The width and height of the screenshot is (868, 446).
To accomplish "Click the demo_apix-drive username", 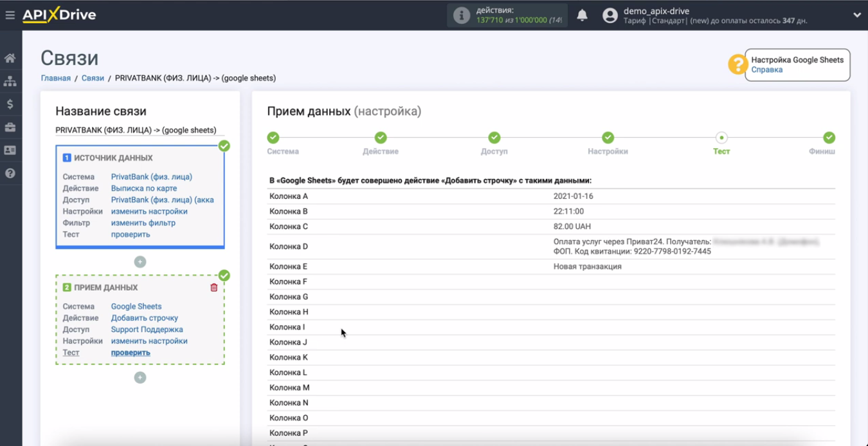I will [656, 11].
